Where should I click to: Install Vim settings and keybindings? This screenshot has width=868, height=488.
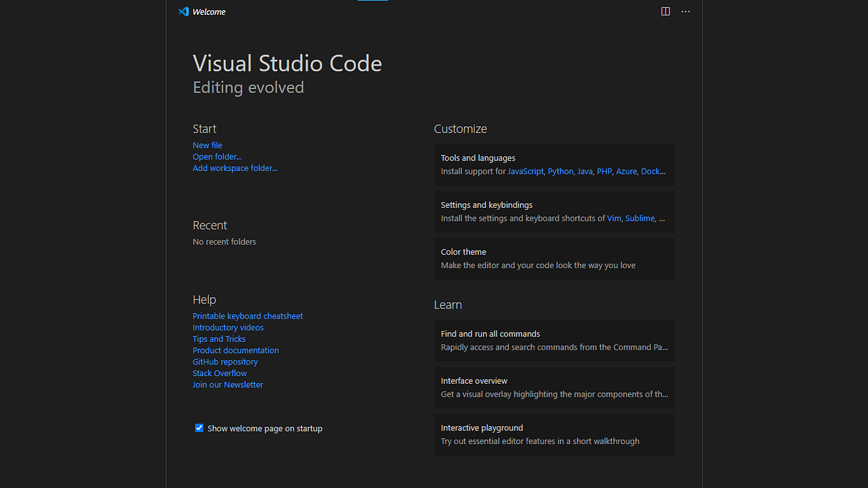point(614,218)
